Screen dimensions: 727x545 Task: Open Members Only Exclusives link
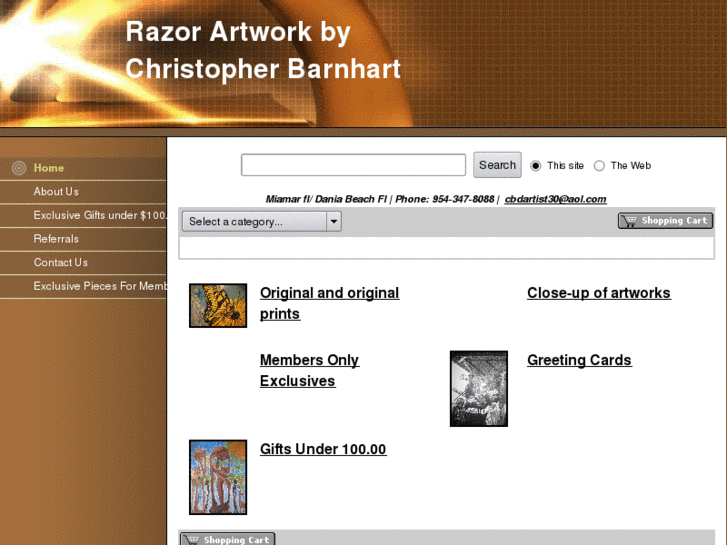309,370
